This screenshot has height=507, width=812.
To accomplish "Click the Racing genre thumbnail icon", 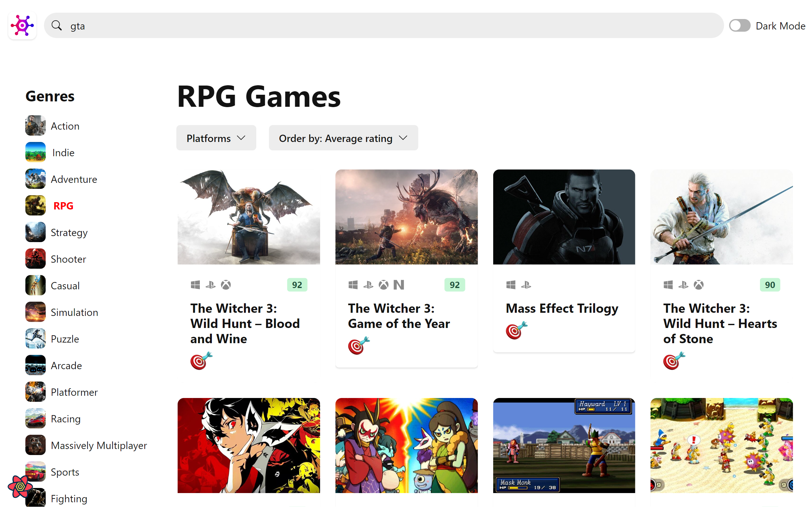I will pos(35,419).
